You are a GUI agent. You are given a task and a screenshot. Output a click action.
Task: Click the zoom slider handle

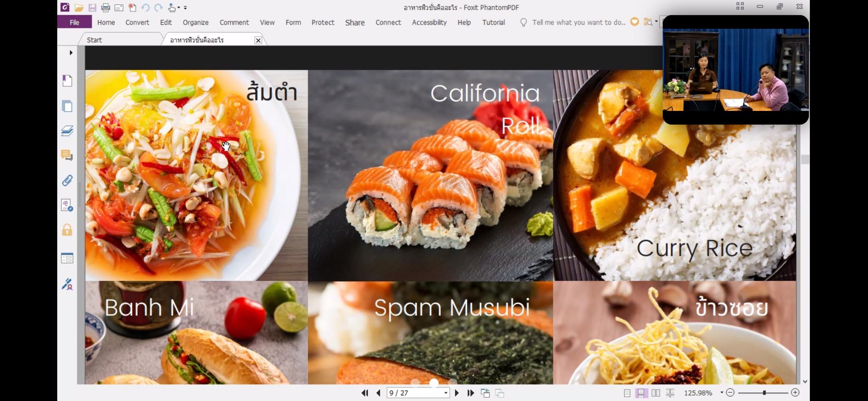[764, 393]
